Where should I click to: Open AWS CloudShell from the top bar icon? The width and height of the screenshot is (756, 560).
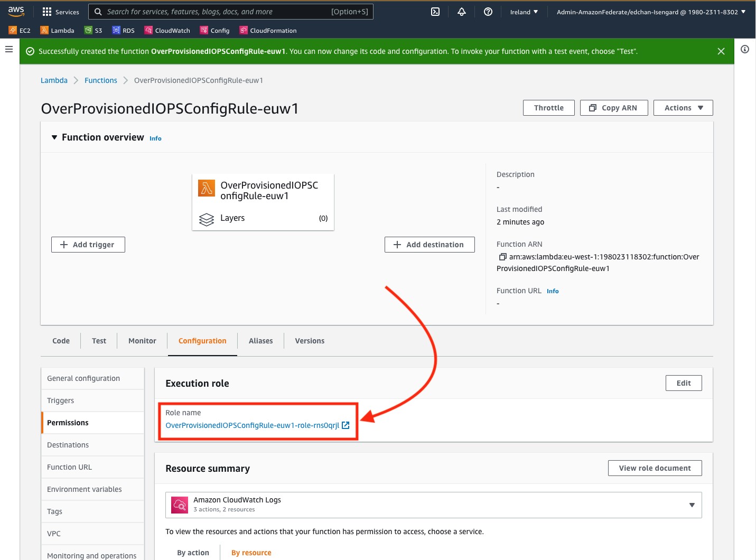[435, 11]
